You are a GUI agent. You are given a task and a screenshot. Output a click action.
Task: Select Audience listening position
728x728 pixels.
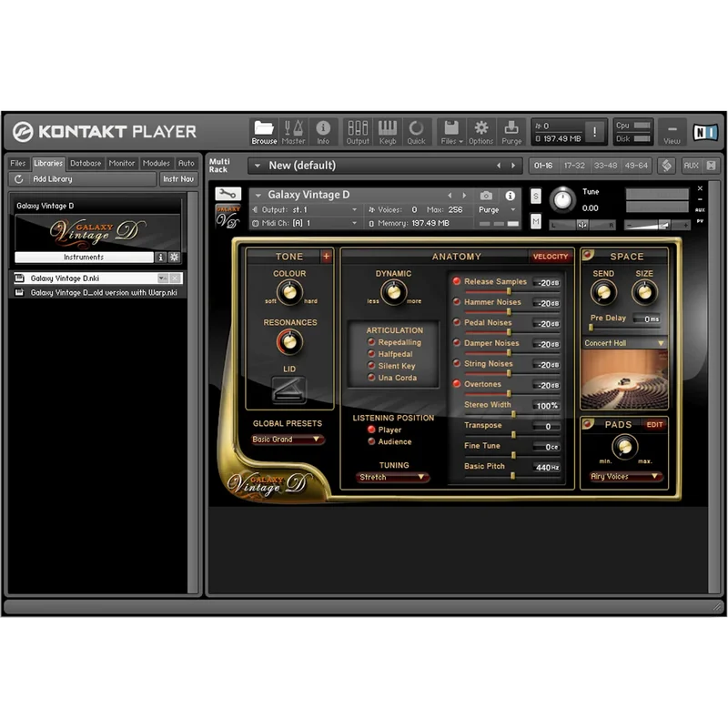[371, 441]
